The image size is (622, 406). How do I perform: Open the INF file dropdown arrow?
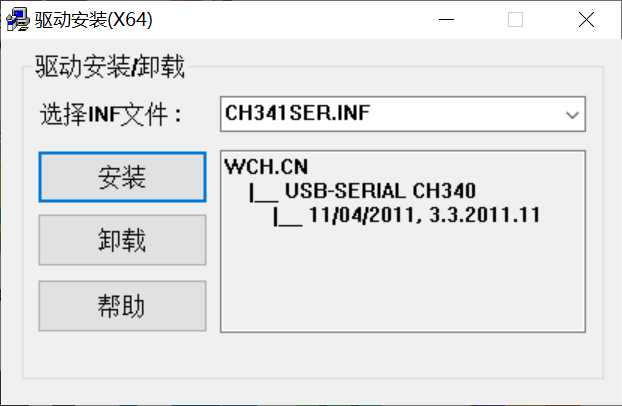point(572,115)
